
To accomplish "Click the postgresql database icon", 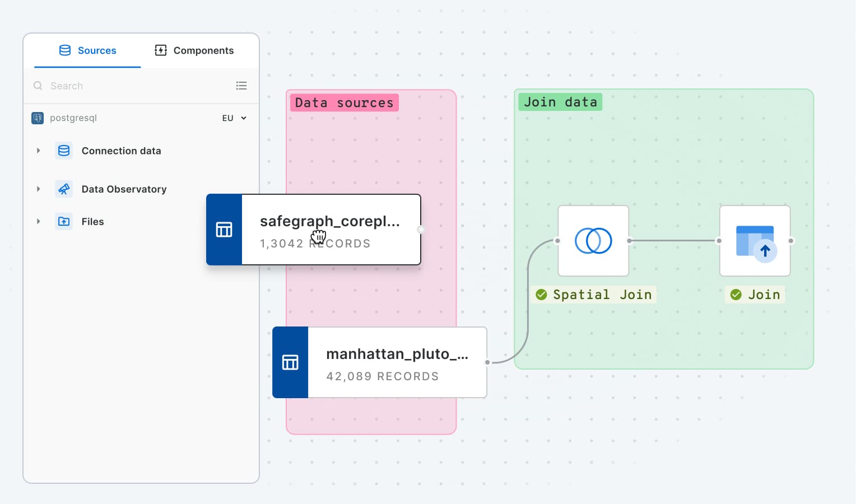I will 38,118.
